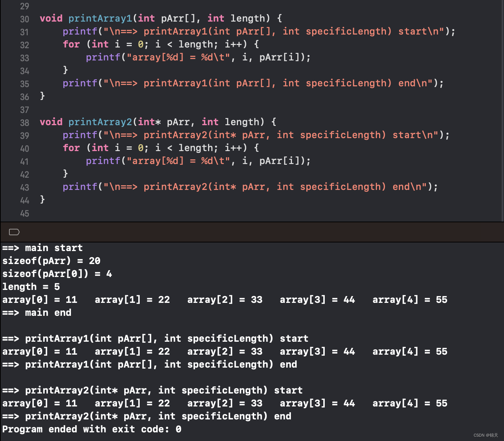Click the closing brace on line 36
Image resolution: width=504 pixels, height=441 pixels.
coord(42,96)
